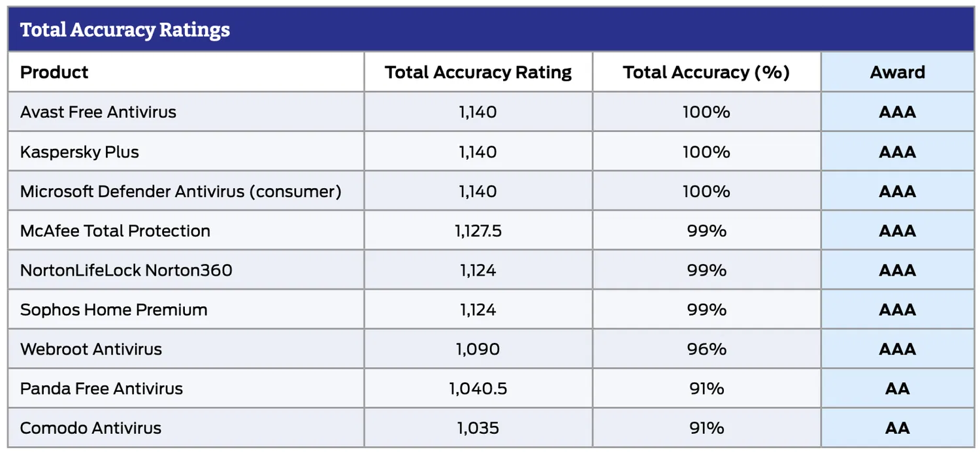Click the Total Accuracy (%) column header
Viewport: 980px width, 454px height.
(706, 72)
